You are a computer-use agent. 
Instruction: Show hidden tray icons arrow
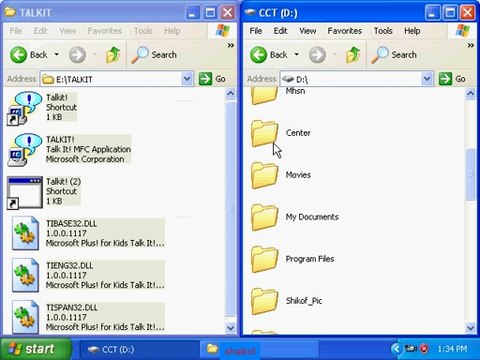(x=396, y=349)
